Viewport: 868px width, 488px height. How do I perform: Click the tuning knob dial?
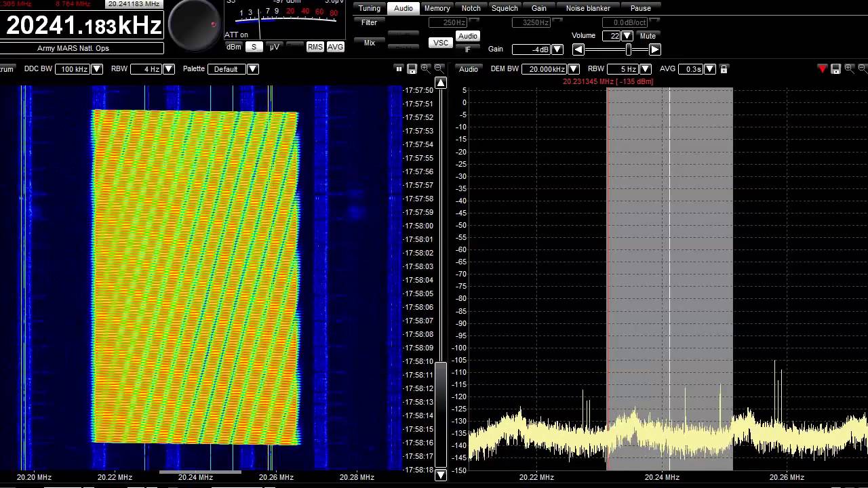point(195,24)
